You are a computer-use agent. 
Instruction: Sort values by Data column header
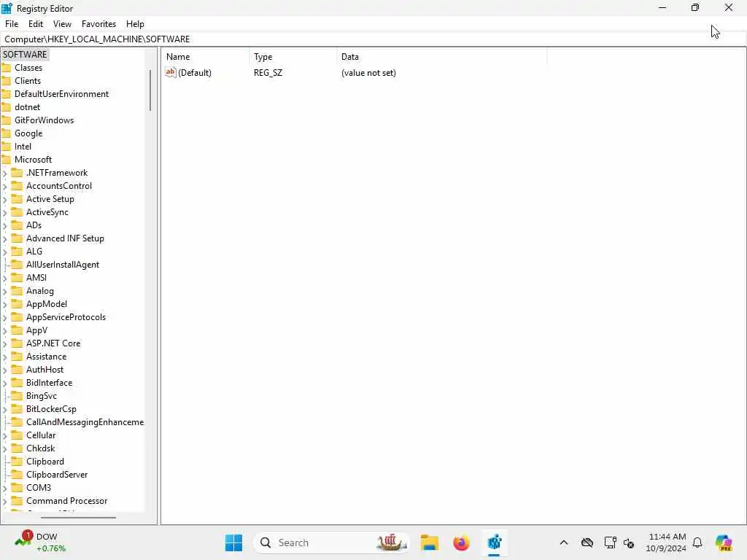(442, 57)
